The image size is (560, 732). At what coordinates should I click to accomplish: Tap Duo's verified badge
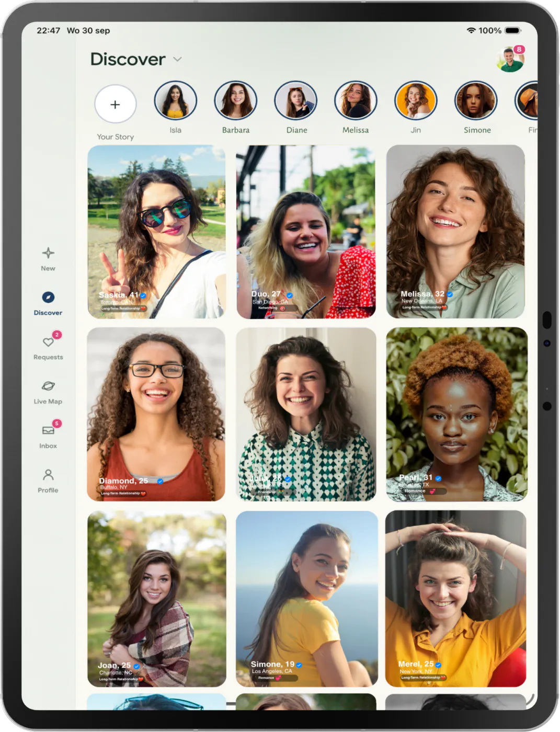click(289, 295)
